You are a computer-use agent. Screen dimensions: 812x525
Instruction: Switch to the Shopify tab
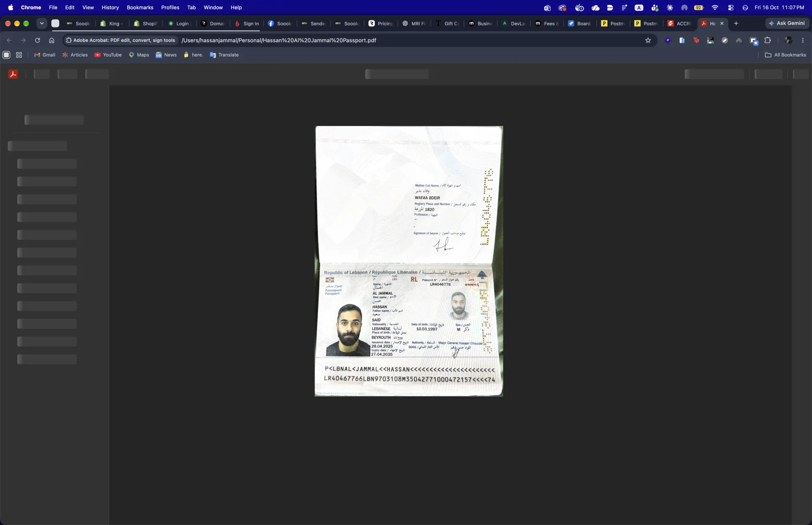[x=145, y=23]
